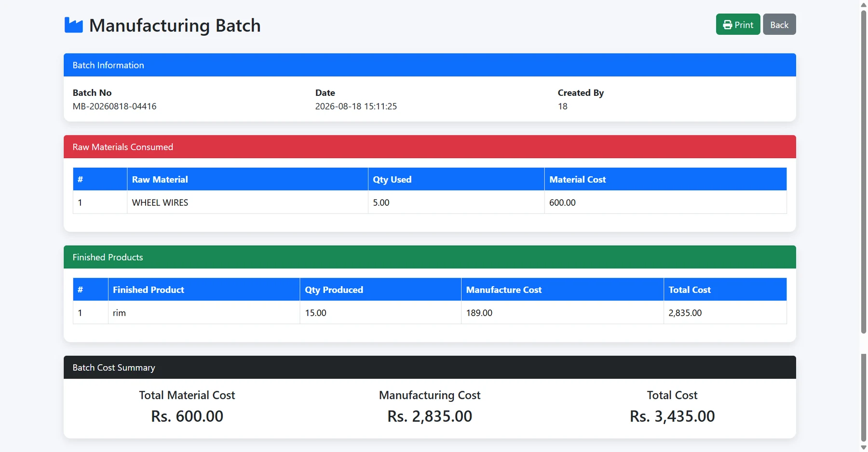Click the WHEEL WIRES cell
The width and height of the screenshot is (868, 452).
coord(247,202)
